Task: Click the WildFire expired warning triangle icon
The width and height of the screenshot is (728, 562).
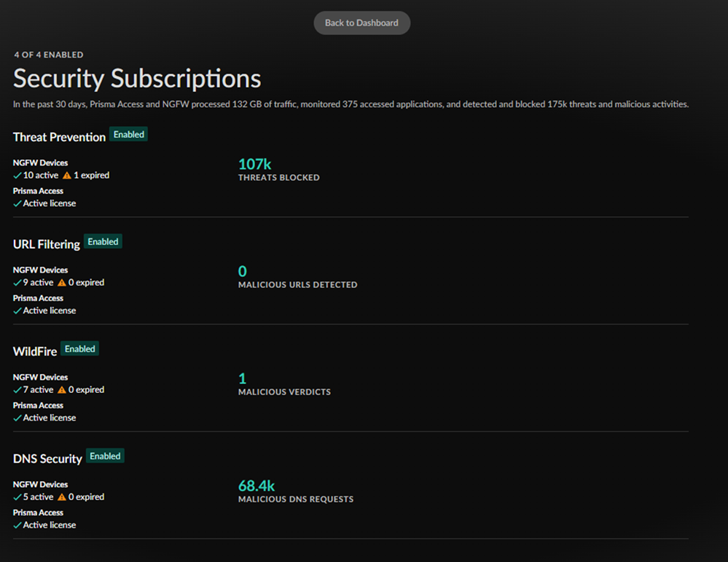Action: pyautogui.click(x=62, y=390)
